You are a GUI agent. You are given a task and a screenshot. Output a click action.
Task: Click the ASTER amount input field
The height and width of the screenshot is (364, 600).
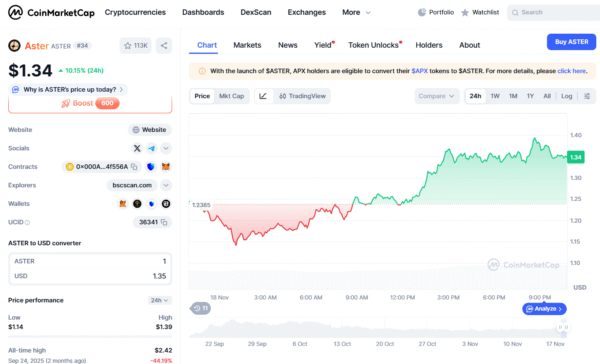coord(90,261)
